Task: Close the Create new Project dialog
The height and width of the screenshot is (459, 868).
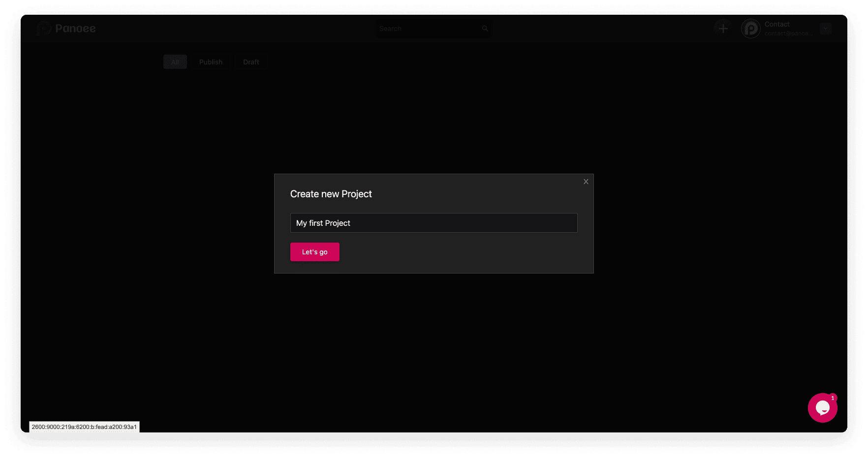Action: pos(586,182)
